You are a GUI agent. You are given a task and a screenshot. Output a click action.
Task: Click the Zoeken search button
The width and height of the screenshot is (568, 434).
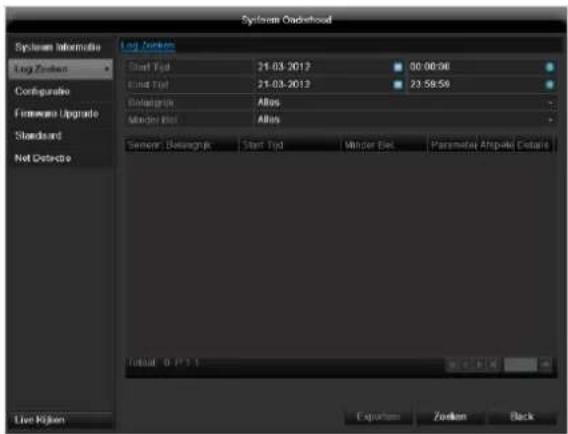click(450, 417)
